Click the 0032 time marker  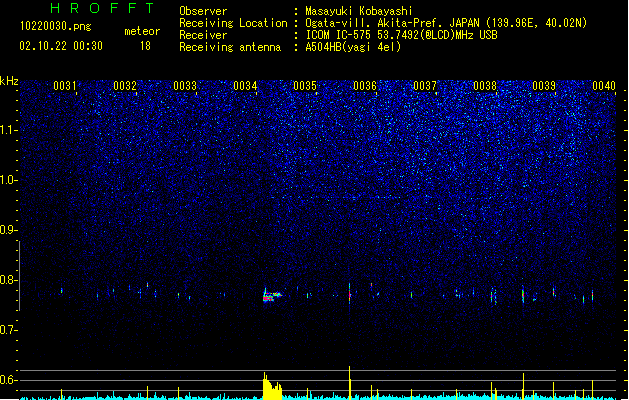[x=125, y=86]
